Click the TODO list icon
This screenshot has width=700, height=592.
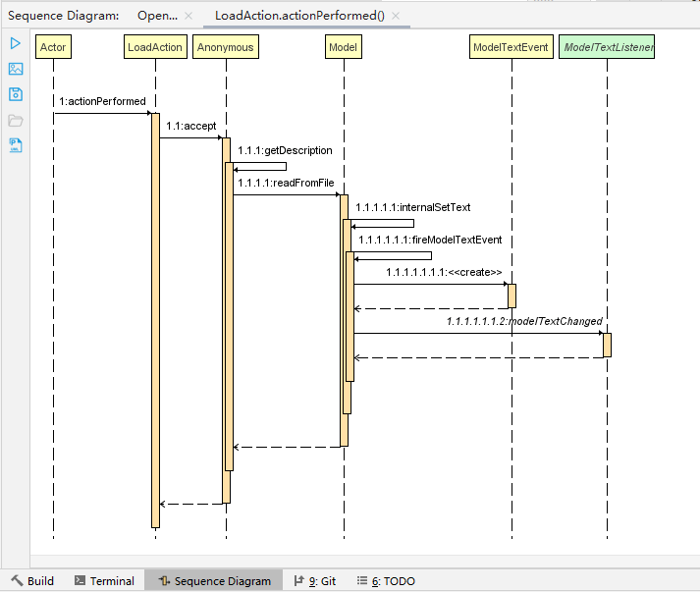point(362,580)
